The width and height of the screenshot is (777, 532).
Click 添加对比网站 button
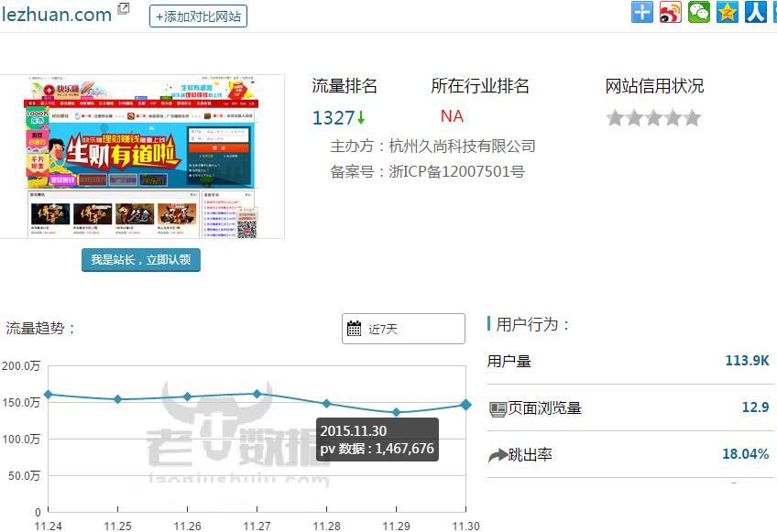pyautogui.click(x=198, y=16)
